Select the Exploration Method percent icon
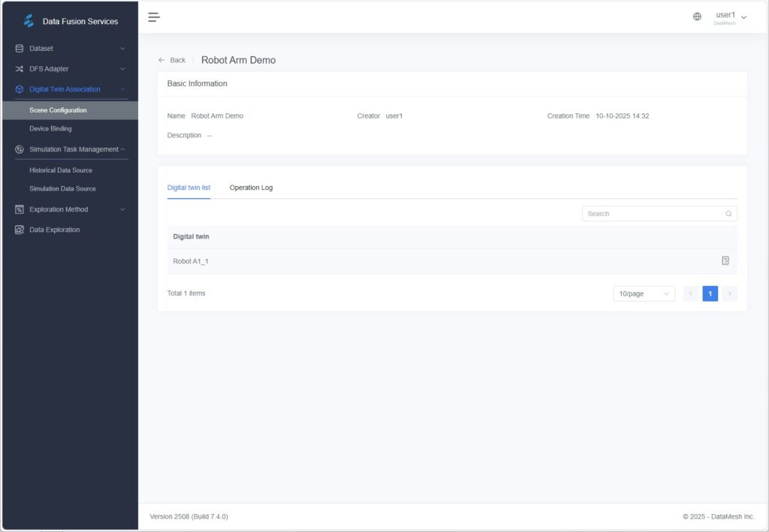This screenshot has width=769, height=532. pos(18,209)
